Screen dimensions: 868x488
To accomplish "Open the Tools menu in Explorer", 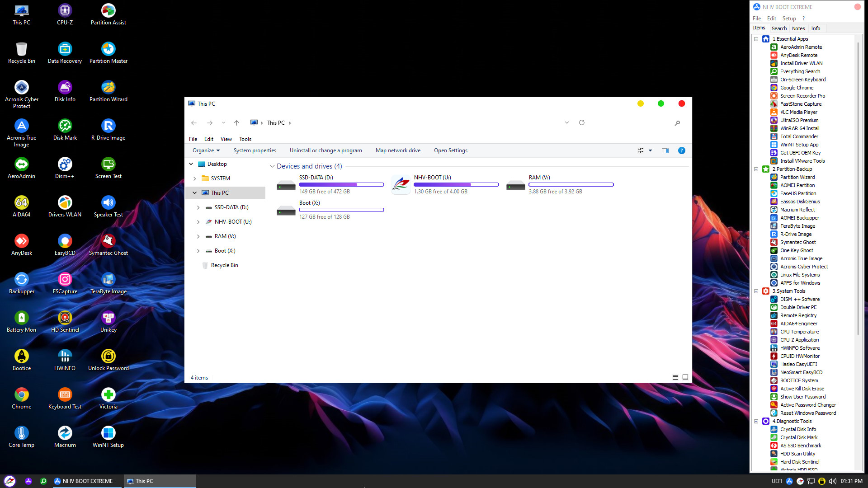I will 245,139.
